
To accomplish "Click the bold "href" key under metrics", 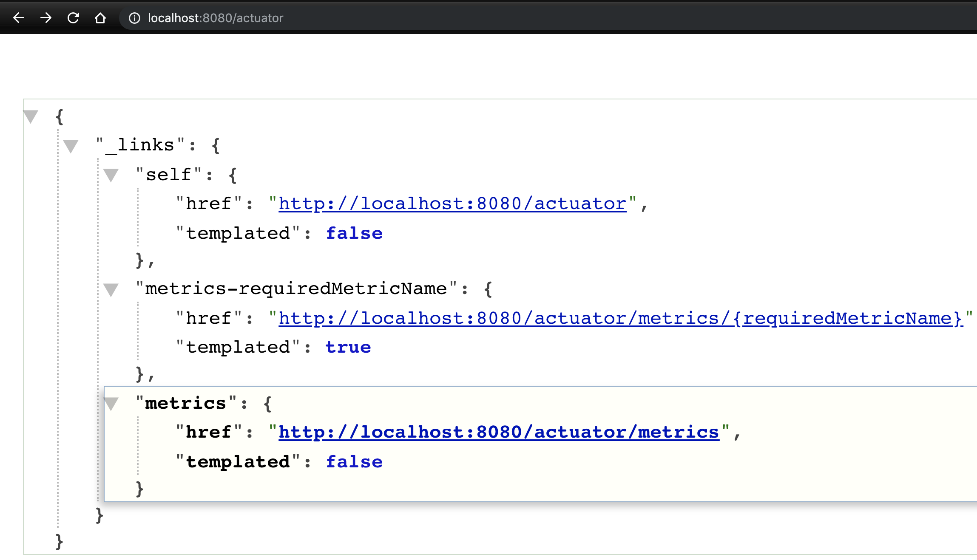I will [x=209, y=432].
